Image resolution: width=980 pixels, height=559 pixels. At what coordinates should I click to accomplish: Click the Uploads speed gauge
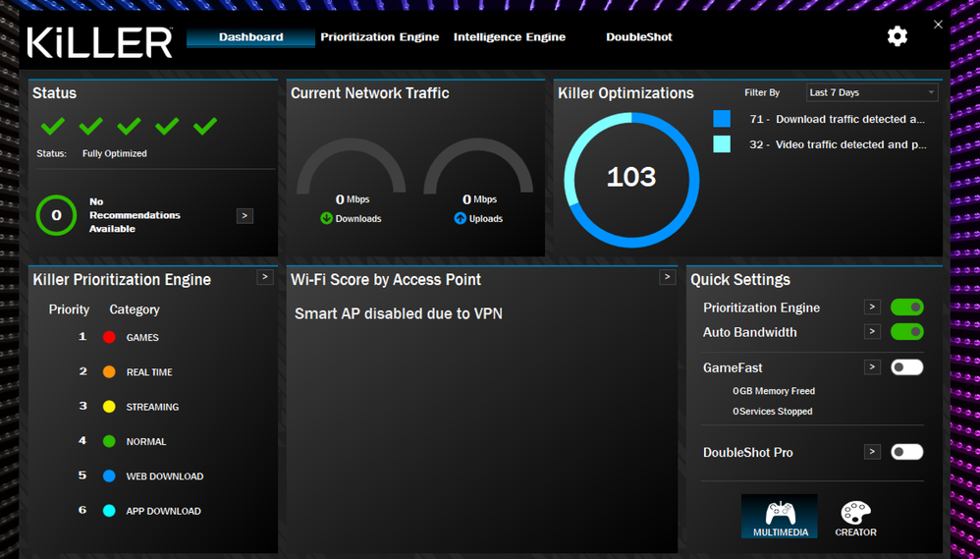click(x=479, y=166)
